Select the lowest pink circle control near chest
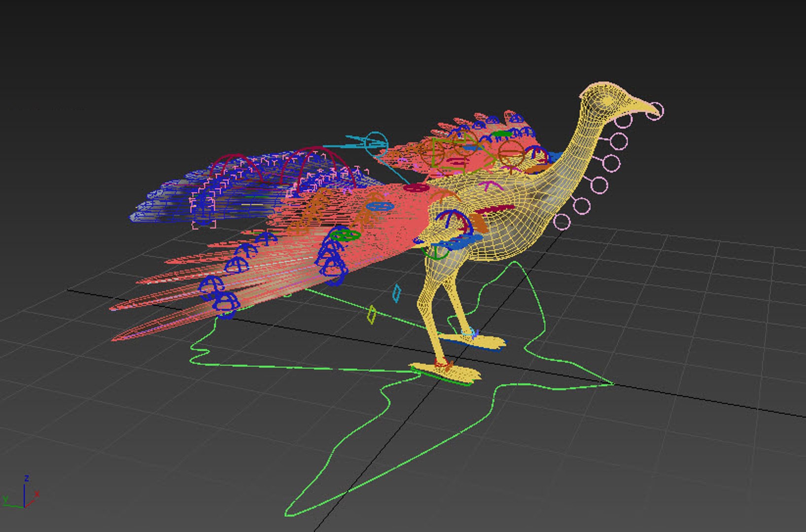 (x=561, y=222)
